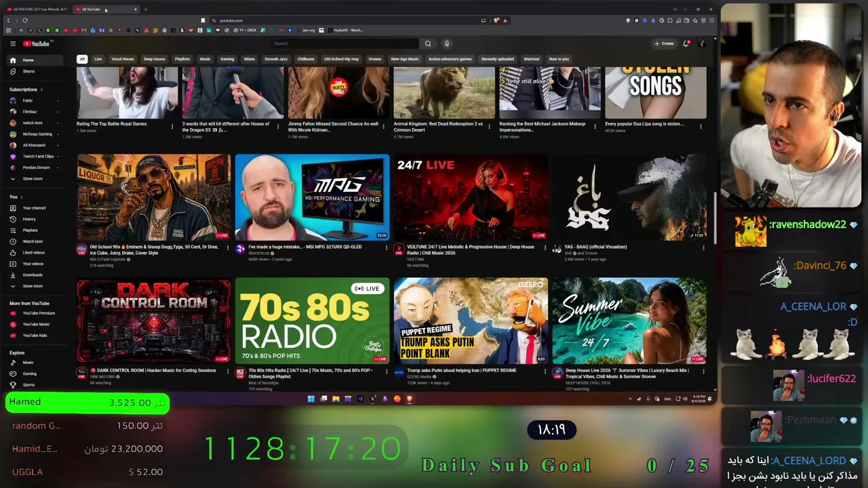
Task: Open the Summer Vibe 24/7 thumbnail
Action: pyautogui.click(x=629, y=321)
